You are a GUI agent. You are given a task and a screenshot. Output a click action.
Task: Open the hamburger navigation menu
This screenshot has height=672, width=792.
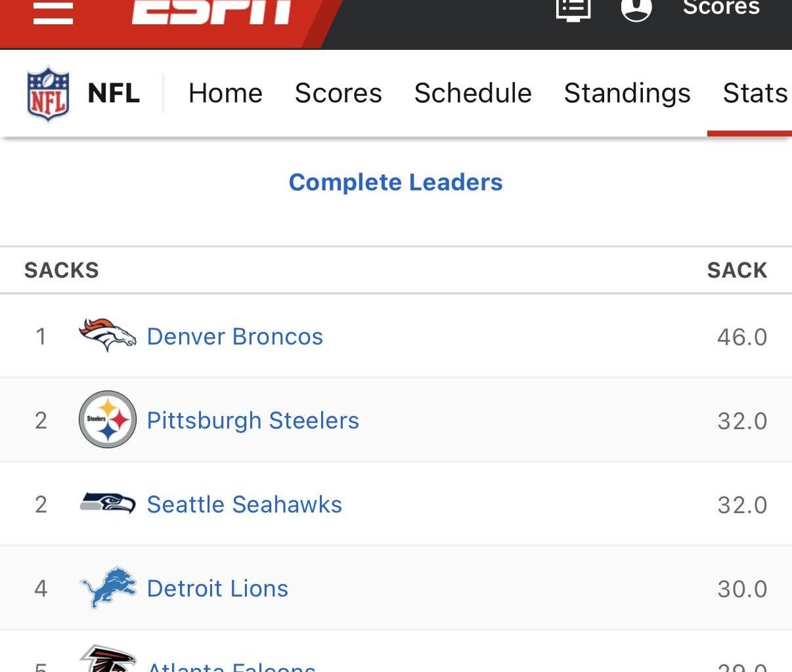click(53, 13)
